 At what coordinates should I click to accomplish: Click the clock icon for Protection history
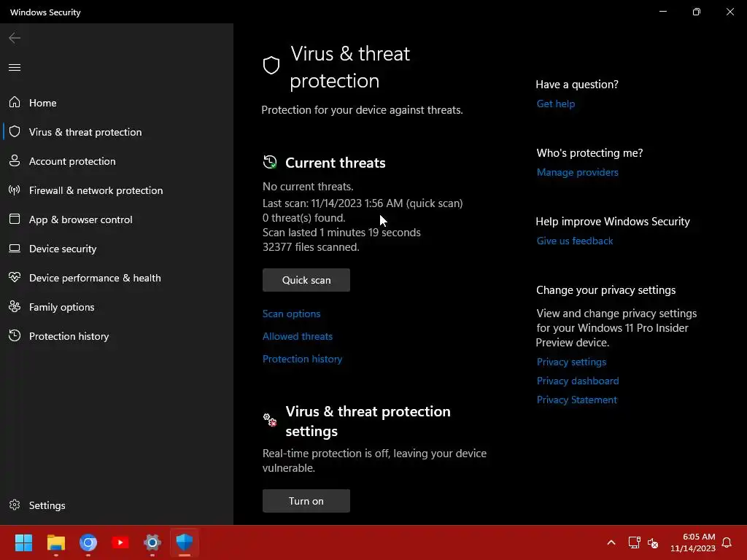click(x=15, y=335)
